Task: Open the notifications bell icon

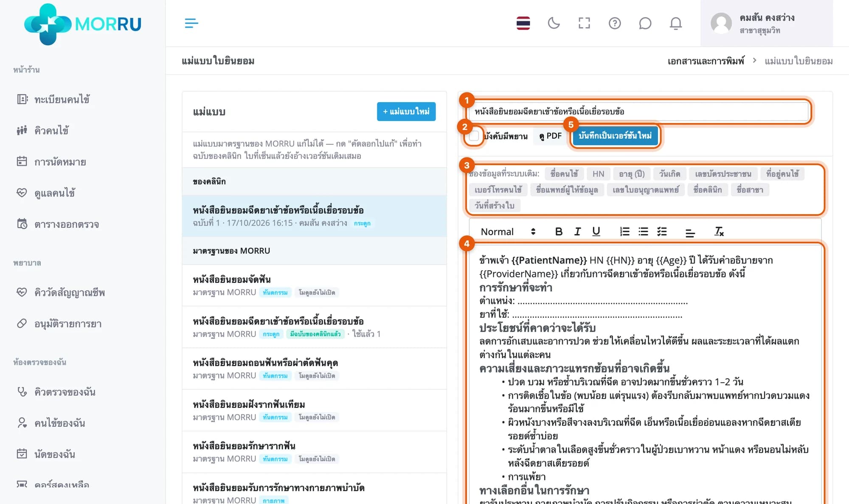Action: 676,23
